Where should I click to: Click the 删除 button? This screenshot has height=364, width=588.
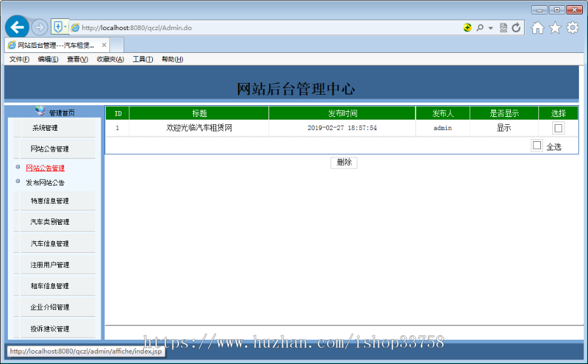click(x=344, y=163)
